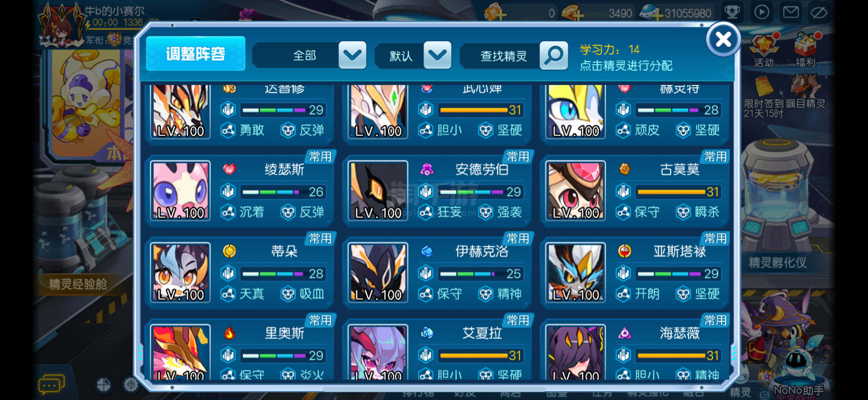Viewport: 868px width, 400px height.
Task: Select the 古莫莫 spirit portrait
Action: pos(575,190)
